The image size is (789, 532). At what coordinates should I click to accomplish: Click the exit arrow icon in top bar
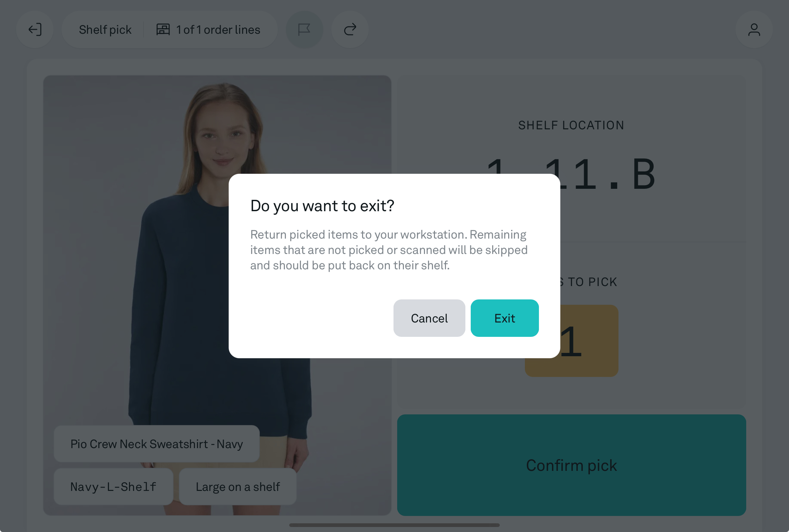click(35, 29)
